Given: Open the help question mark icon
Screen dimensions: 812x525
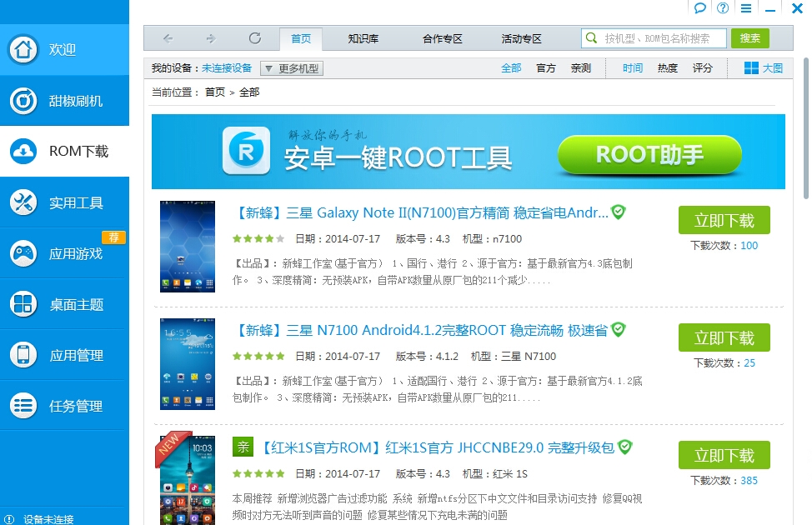Looking at the screenshot, I should 723,7.
